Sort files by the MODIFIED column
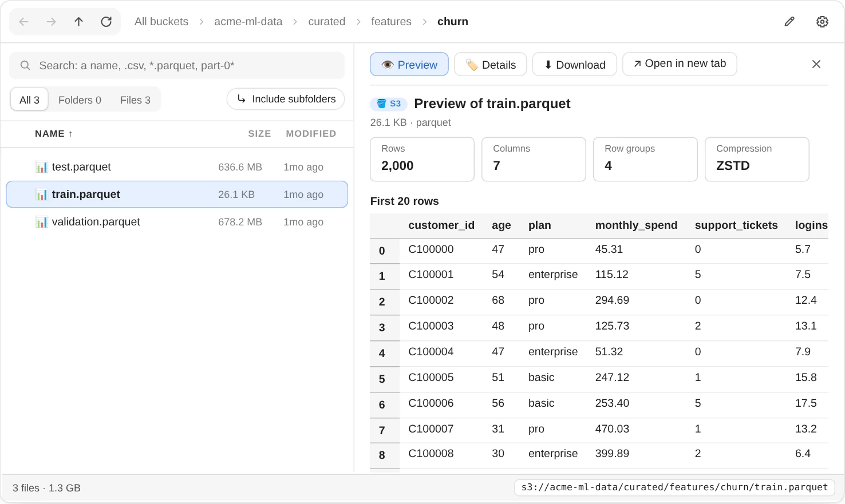Screen dimensions: 845x504 [x=311, y=134]
